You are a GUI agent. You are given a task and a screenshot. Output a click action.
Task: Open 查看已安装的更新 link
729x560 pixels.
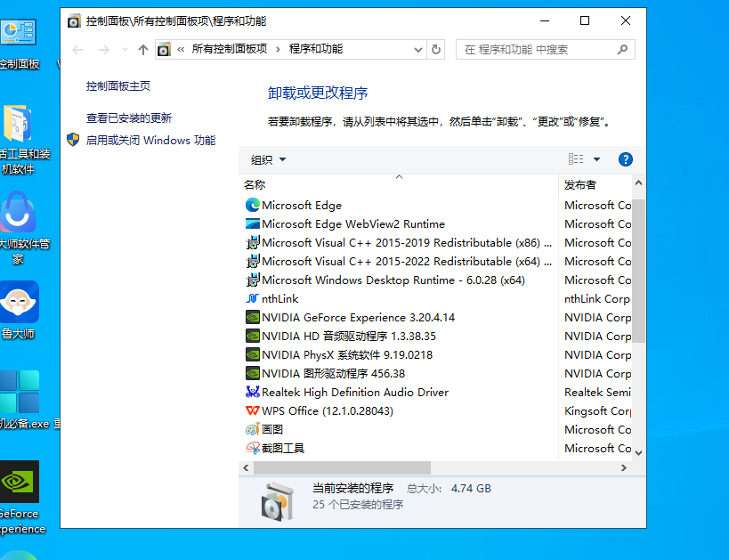point(129,118)
